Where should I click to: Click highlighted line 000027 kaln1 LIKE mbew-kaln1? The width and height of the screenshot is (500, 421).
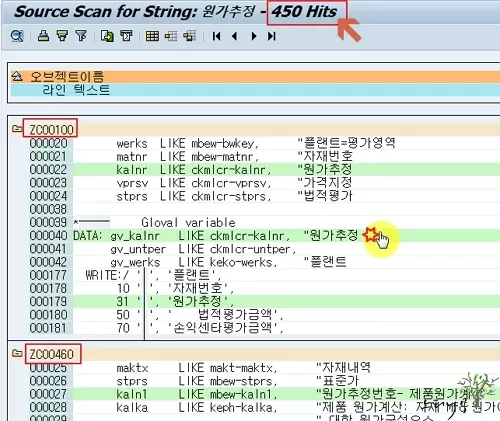tap(264, 394)
